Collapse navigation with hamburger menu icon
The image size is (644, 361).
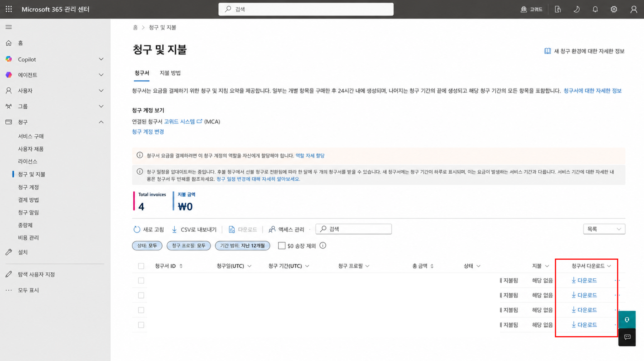[9, 27]
